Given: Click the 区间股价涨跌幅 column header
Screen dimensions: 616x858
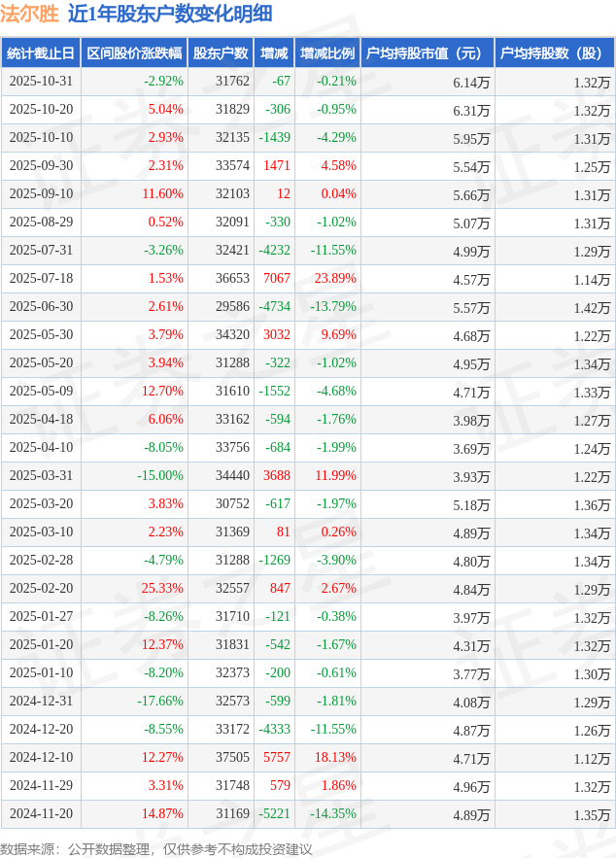Looking at the screenshot, I should [x=134, y=53].
